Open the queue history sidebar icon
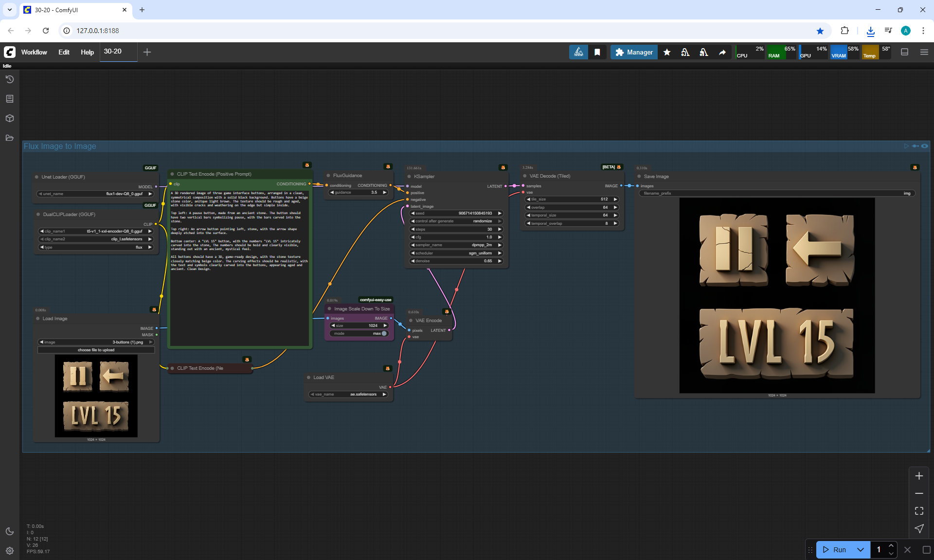Viewport: 934px width, 560px height. tap(10, 79)
